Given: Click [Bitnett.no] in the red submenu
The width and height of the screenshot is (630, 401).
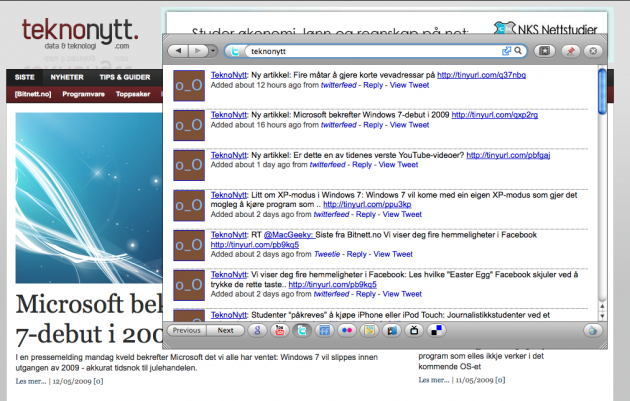Looking at the screenshot, I should pyautogui.click(x=33, y=94).
